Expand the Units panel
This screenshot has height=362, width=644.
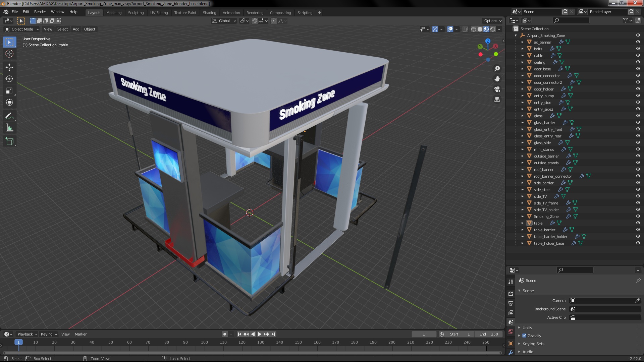(x=527, y=327)
